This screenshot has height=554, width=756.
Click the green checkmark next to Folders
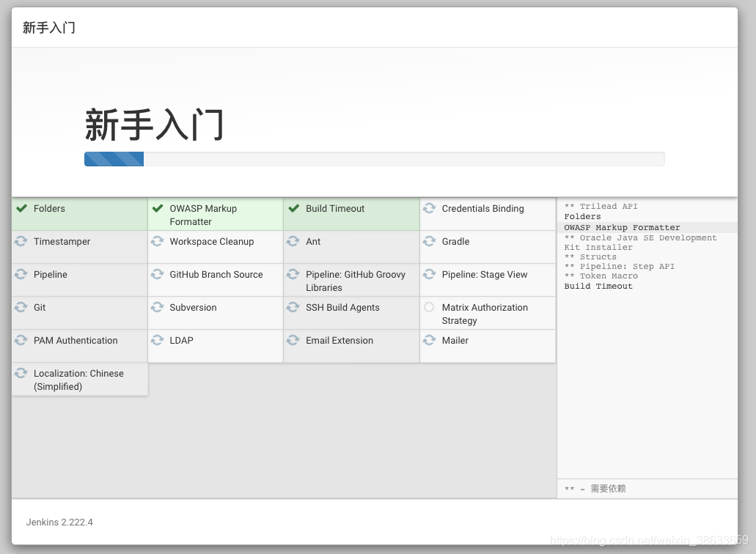pos(22,208)
